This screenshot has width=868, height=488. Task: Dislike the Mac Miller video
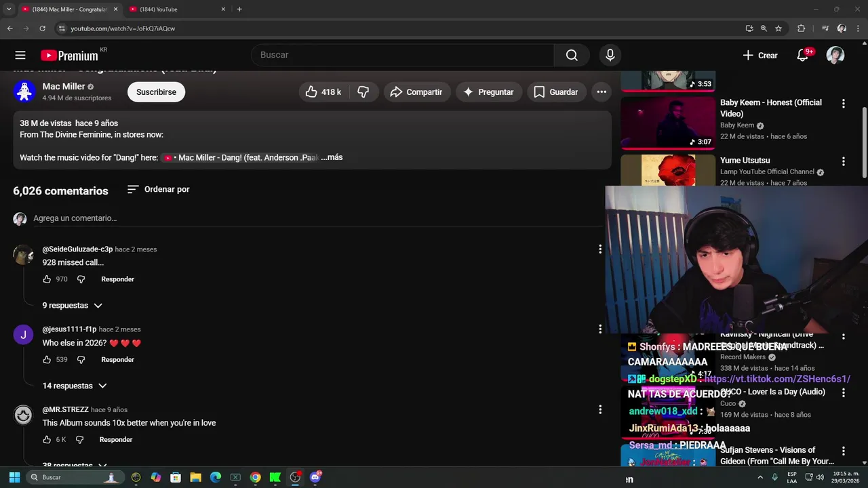[x=363, y=92]
